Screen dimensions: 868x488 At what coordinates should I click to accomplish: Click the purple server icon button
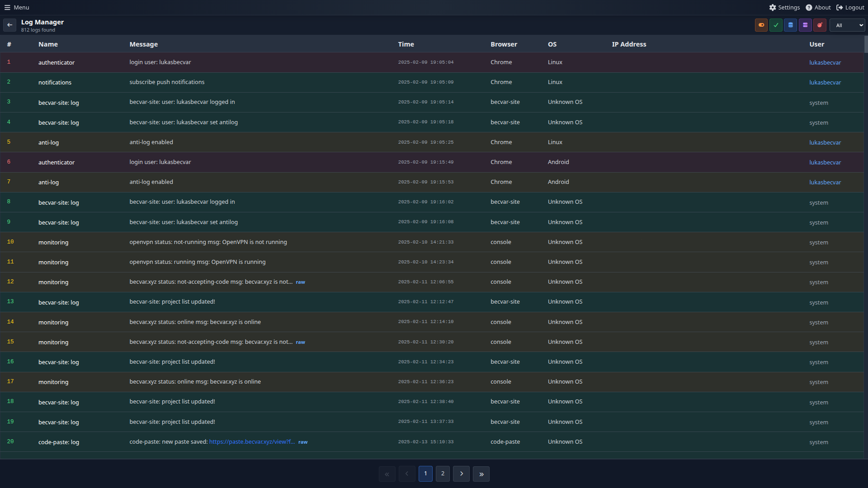(x=805, y=25)
